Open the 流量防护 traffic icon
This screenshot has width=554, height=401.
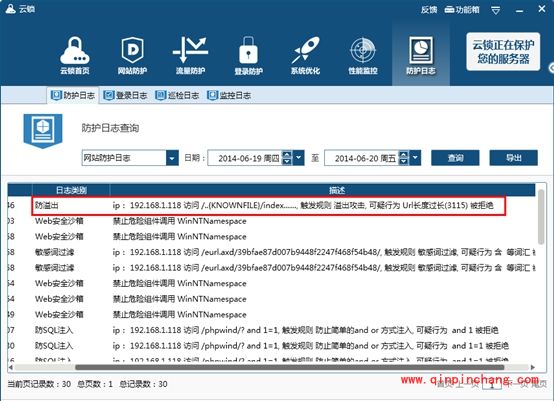pos(190,55)
